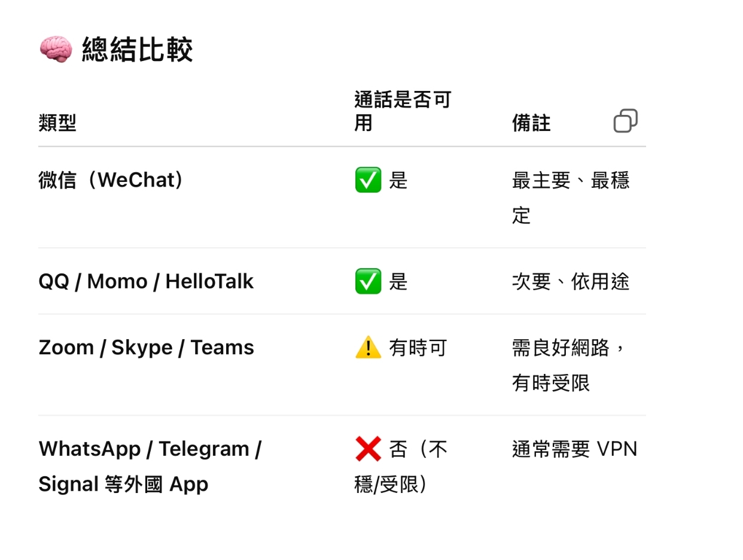Viewport: 743px width, 560px height.
Task: Click the QQ / Momo / HelloTalk cell
Action: coord(146,281)
